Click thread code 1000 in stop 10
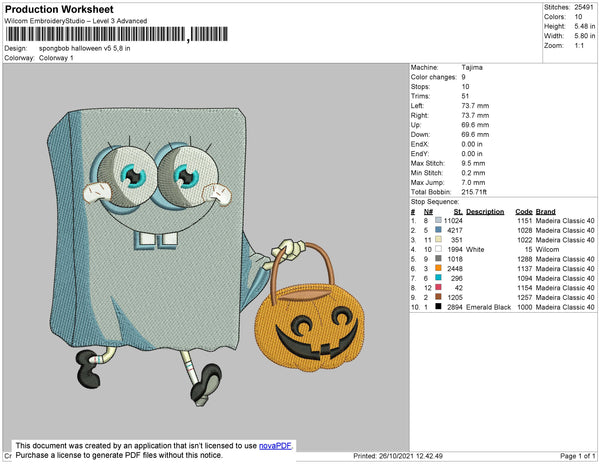600x464 pixels. coord(525,307)
